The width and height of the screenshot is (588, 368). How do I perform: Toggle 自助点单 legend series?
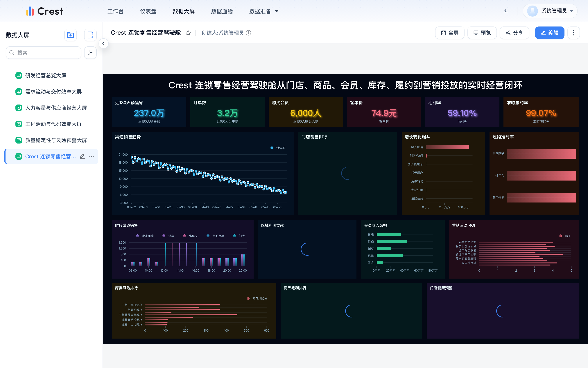pyautogui.click(x=215, y=236)
